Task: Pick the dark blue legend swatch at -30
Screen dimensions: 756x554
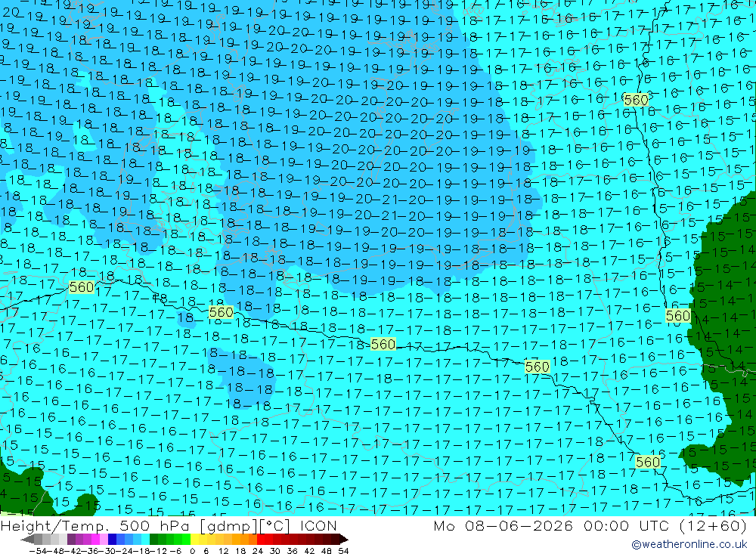Action: tap(113, 539)
